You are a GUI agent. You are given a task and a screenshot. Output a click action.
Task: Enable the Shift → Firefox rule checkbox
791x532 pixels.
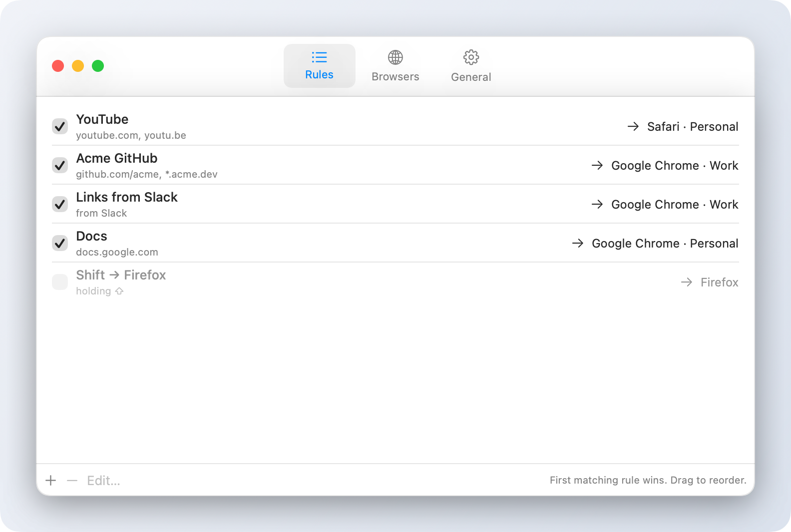[60, 282]
